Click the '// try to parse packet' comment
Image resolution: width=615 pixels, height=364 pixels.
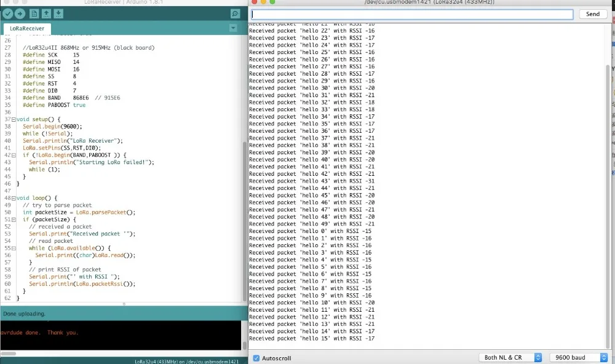click(57, 205)
